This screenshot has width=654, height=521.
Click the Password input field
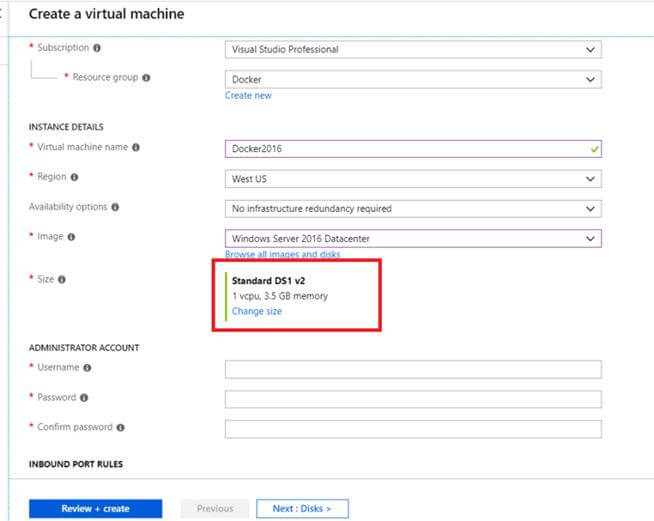click(x=413, y=399)
